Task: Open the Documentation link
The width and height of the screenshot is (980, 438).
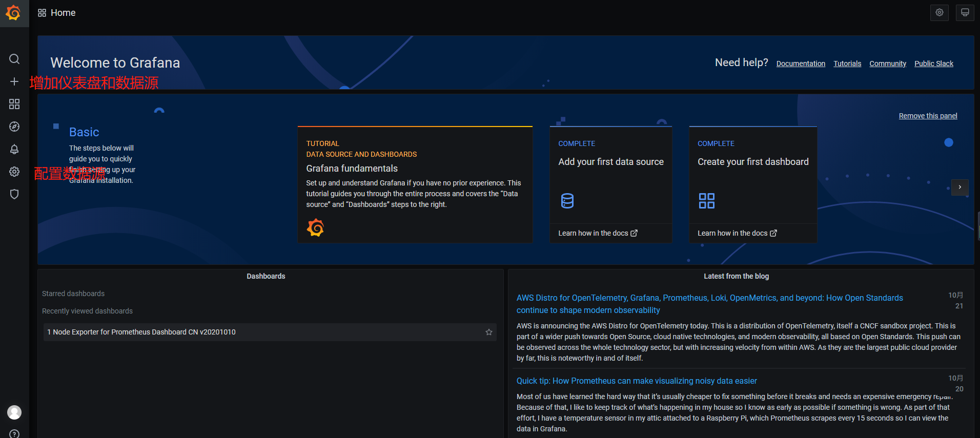Action: click(801, 64)
